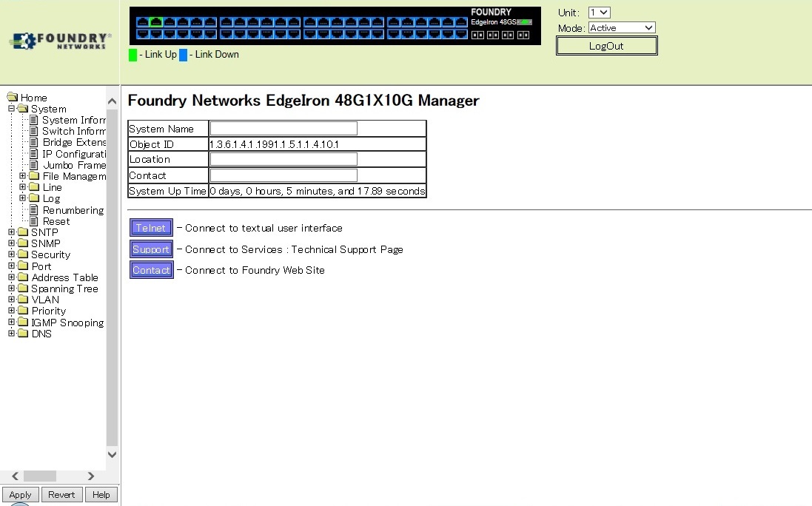Click the System Information document icon
This screenshot has height=506, width=812.
click(33, 120)
